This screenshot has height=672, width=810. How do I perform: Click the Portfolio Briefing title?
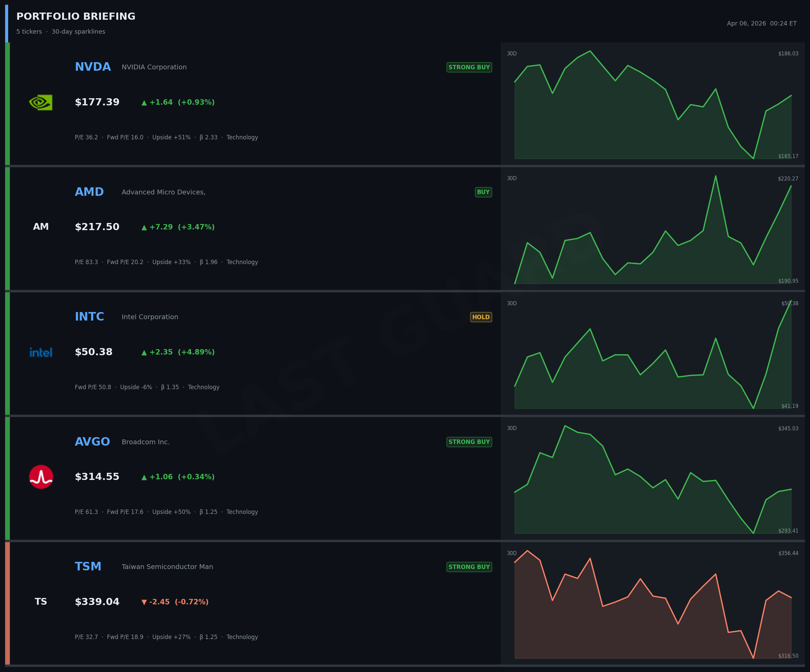[76, 17]
